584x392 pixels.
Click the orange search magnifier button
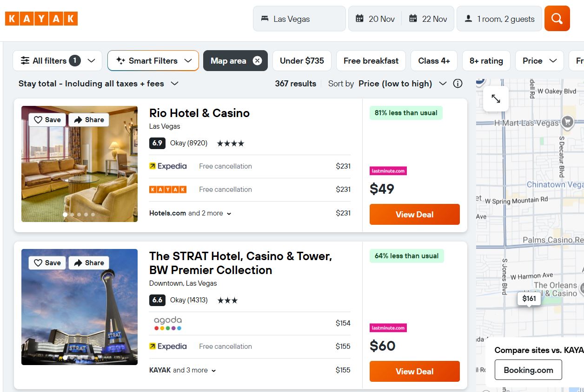coord(557,19)
